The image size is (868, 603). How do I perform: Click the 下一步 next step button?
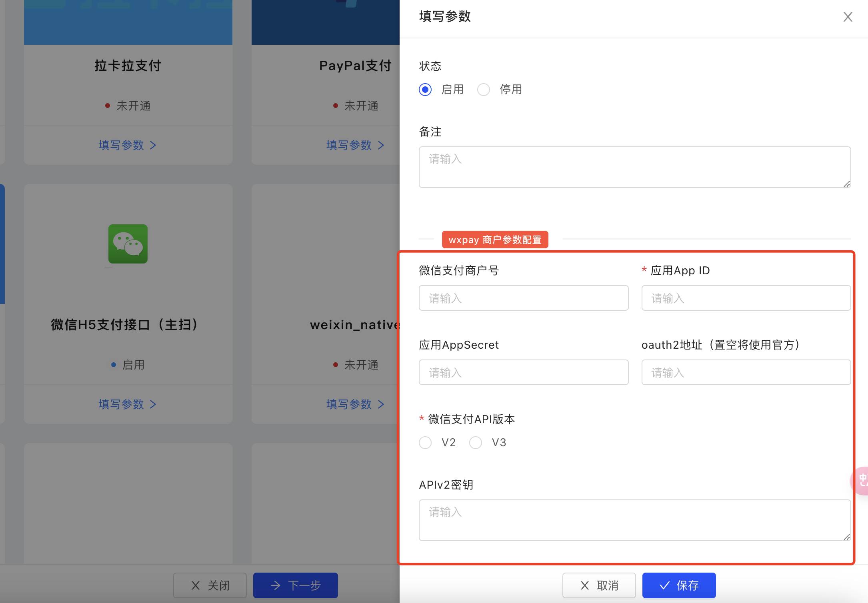pos(295,585)
